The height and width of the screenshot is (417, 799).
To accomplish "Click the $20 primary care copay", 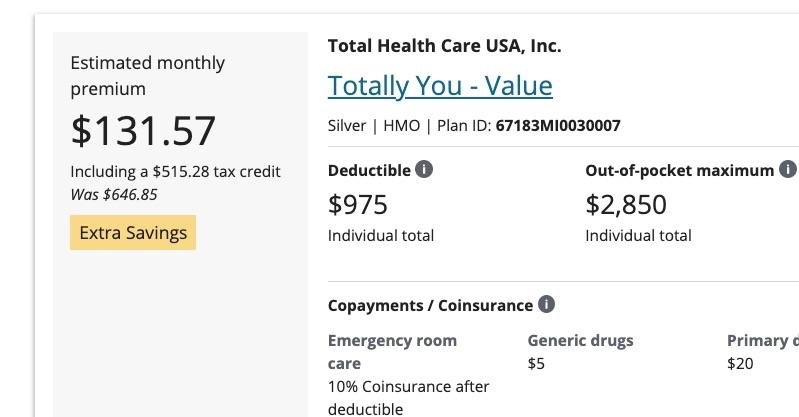I will coord(740,363).
